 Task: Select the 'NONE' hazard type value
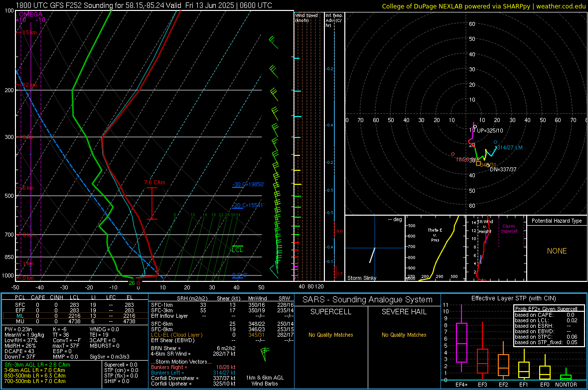(557, 251)
